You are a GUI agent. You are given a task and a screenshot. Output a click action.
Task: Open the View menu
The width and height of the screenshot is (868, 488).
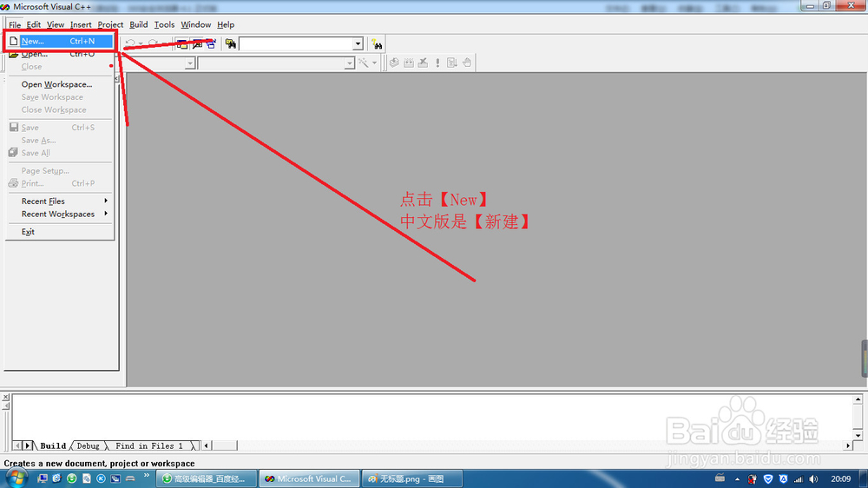56,24
